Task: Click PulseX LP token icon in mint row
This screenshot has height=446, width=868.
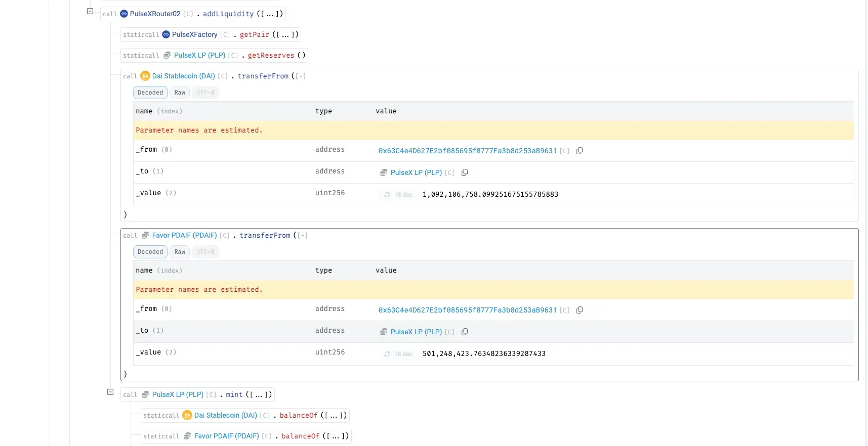Action: [145, 395]
